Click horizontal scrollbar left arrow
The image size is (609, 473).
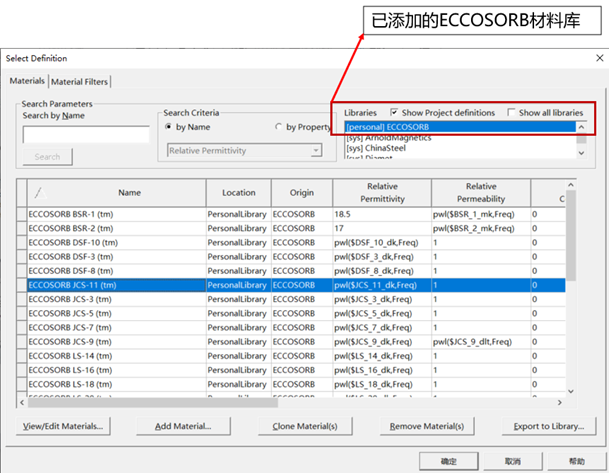22,403
